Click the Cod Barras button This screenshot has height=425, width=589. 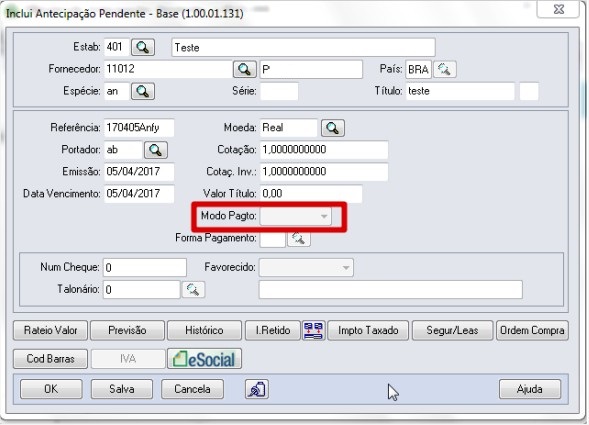[x=50, y=359]
